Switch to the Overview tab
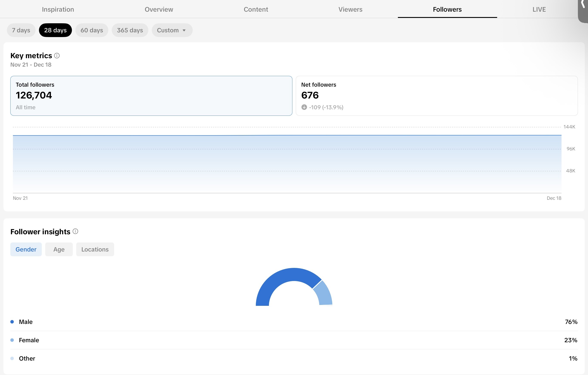 (x=159, y=9)
